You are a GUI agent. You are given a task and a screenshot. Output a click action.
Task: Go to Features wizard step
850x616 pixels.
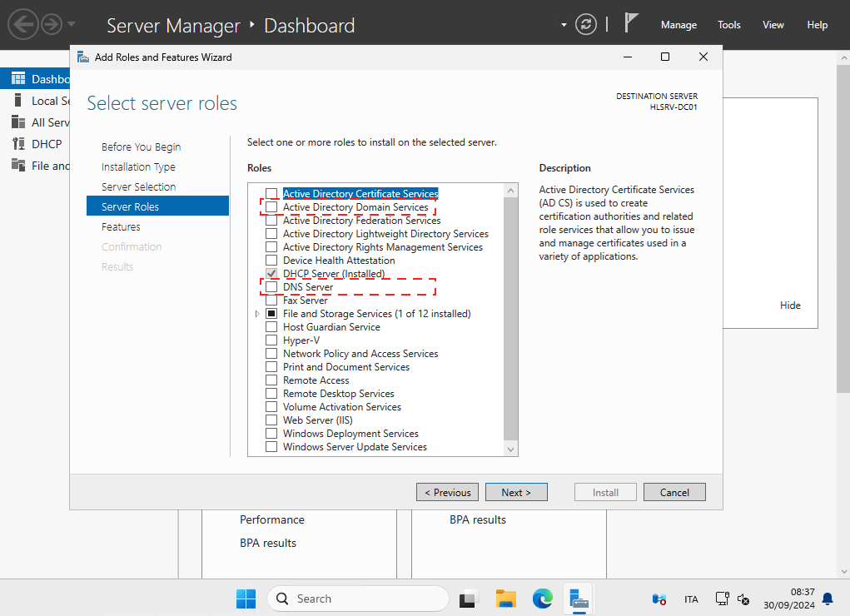click(x=121, y=226)
